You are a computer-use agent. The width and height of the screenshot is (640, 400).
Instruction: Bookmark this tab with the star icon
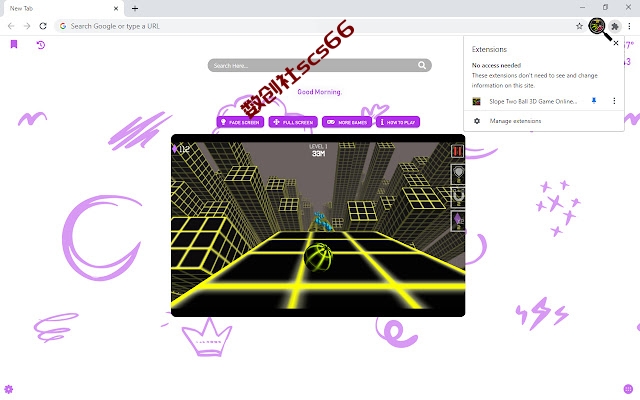coord(579,26)
